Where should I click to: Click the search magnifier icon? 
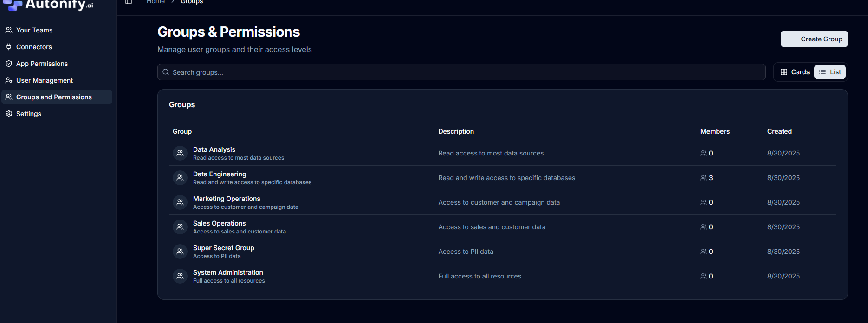click(166, 72)
